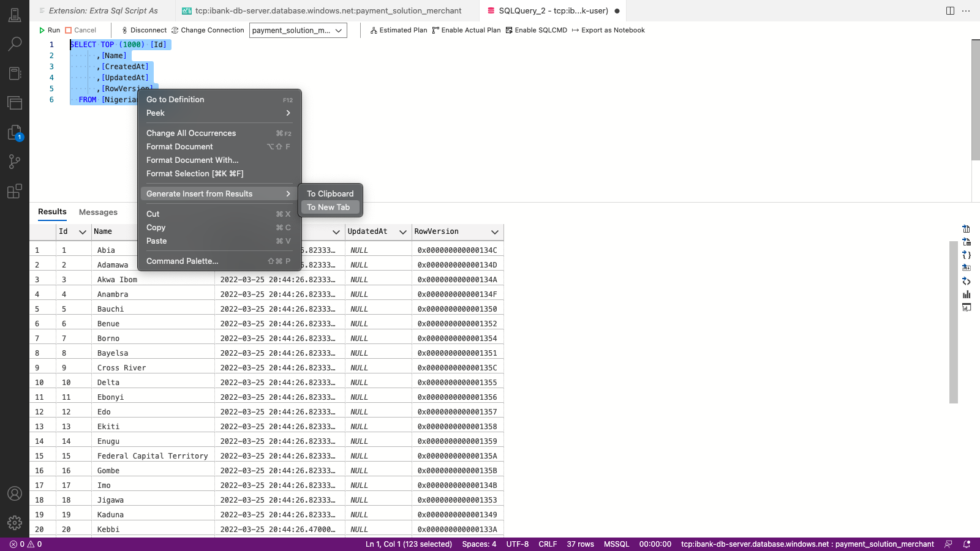Click To New Tab in the submenu

pyautogui.click(x=330, y=207)
